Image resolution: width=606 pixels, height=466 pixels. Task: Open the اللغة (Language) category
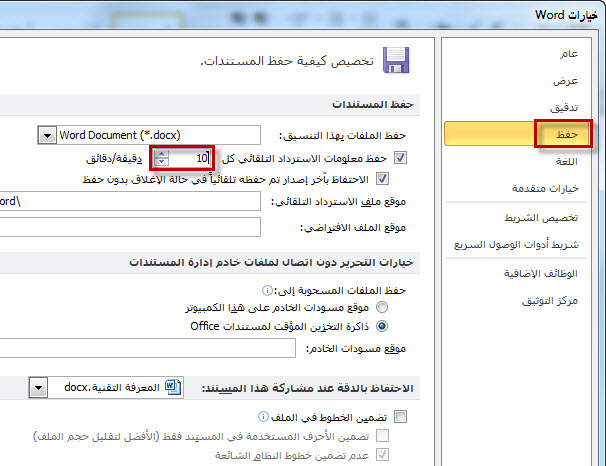click(567, 161)
